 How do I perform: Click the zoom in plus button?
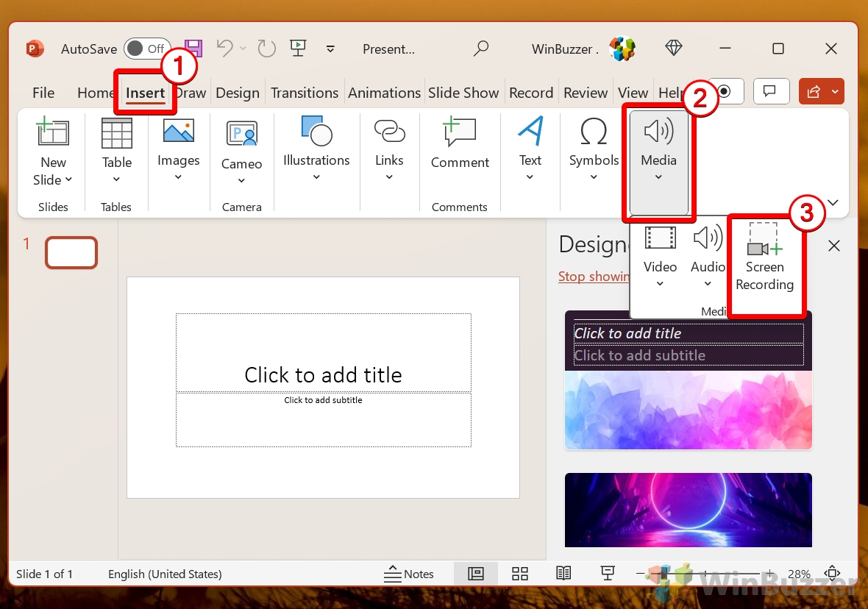769,574
